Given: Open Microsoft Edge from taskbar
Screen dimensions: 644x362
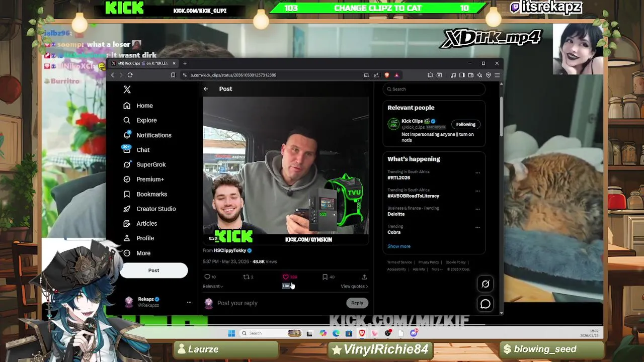Looking at the screenshot, I should pos(336,333).
